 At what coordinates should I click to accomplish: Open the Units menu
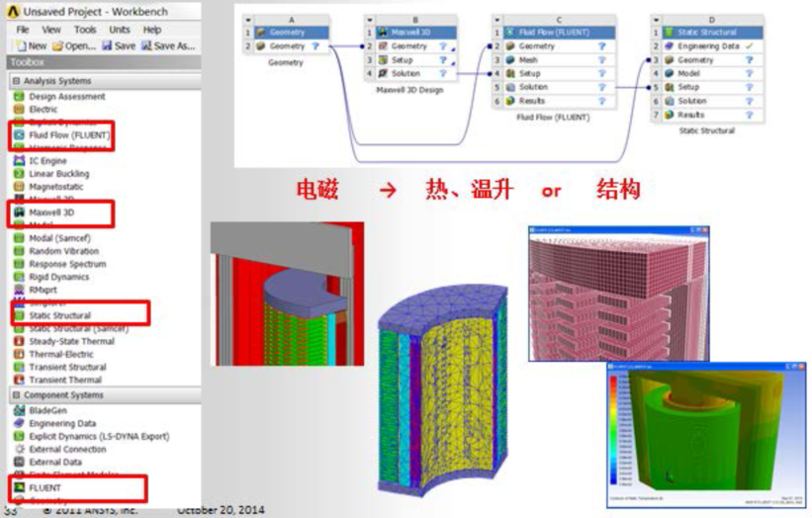(x=120, y=30)
